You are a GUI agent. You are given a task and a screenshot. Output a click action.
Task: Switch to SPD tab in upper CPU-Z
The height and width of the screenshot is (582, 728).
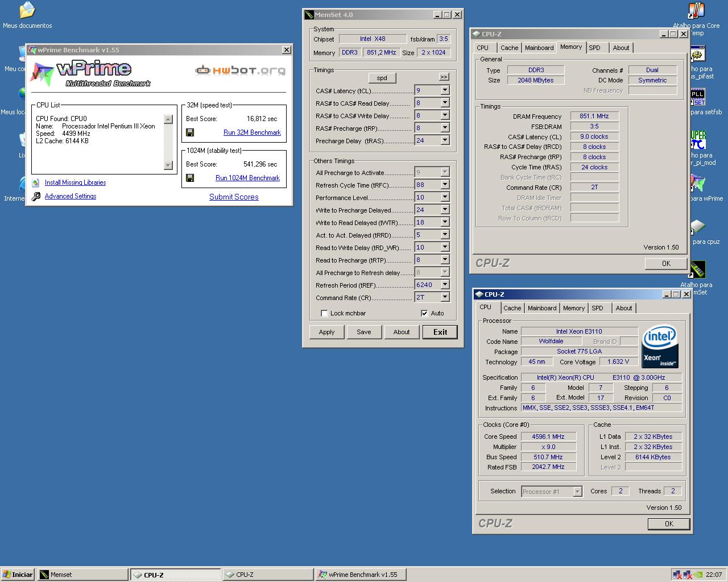coord(594,48)
